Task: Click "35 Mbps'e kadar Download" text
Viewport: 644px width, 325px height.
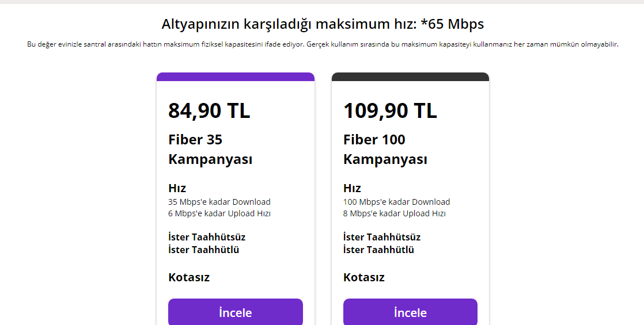Action: [219, 202]
